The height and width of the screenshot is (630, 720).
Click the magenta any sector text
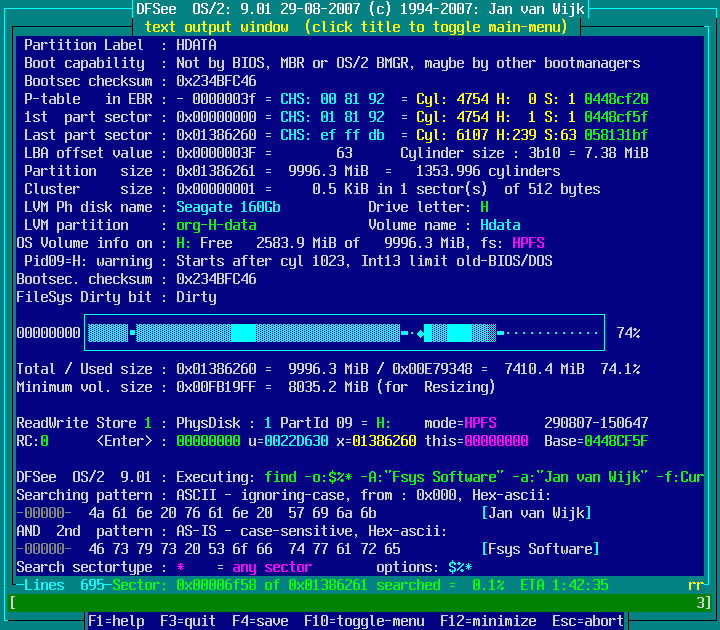[272, 567]
